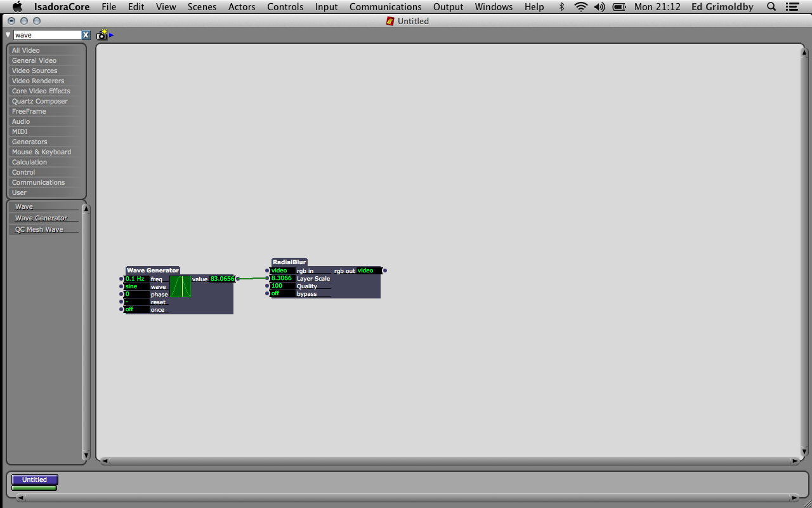
Task: Click the Wave Generator value output port
Action: 238,279
